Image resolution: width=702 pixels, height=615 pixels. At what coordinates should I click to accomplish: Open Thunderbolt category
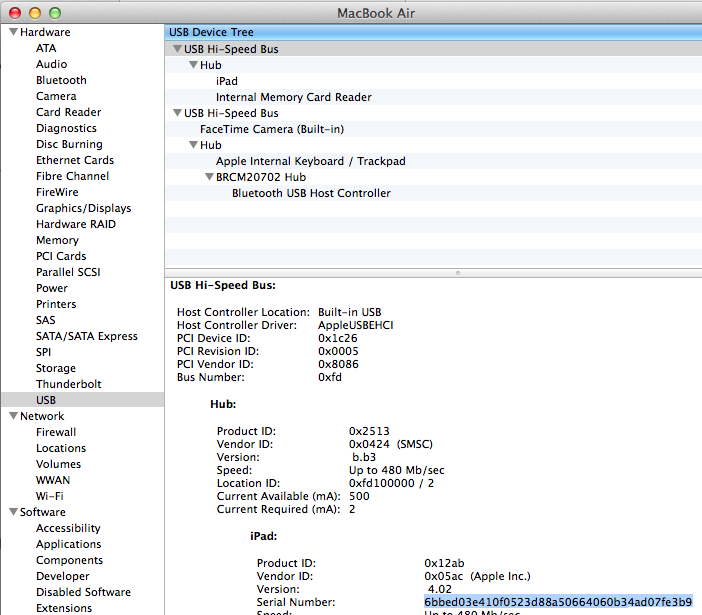(x=68, y=384)
